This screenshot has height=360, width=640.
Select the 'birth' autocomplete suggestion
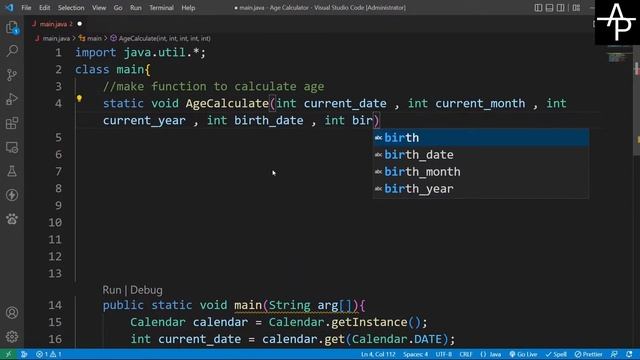click(481, 138)
